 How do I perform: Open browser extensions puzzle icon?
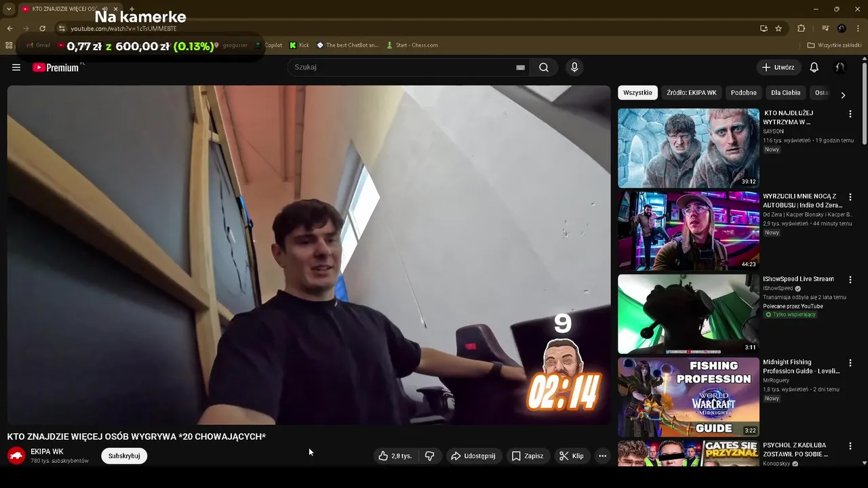[x=801, y=28]
